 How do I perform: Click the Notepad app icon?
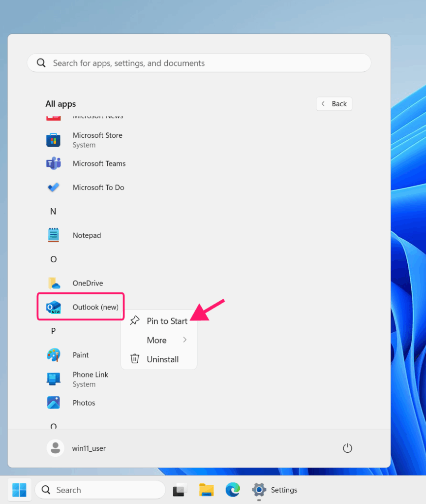pyautogui.click(x=53, y=235)
